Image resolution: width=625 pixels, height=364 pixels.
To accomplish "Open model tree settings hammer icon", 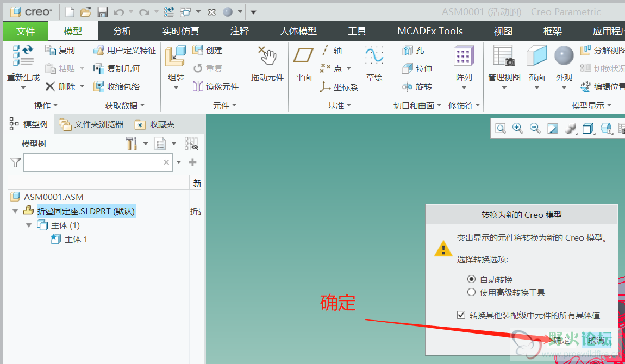I will coord(131,143).
